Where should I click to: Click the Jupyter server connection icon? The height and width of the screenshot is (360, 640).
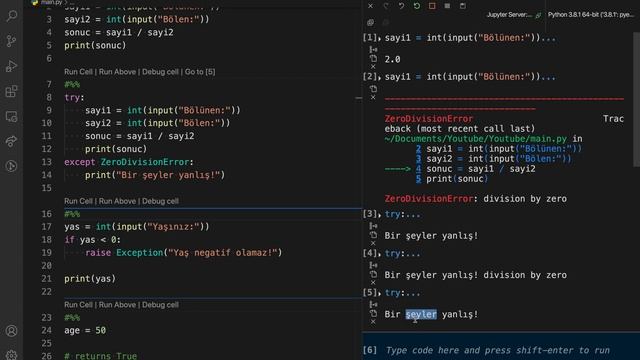(x=538, y=15)
